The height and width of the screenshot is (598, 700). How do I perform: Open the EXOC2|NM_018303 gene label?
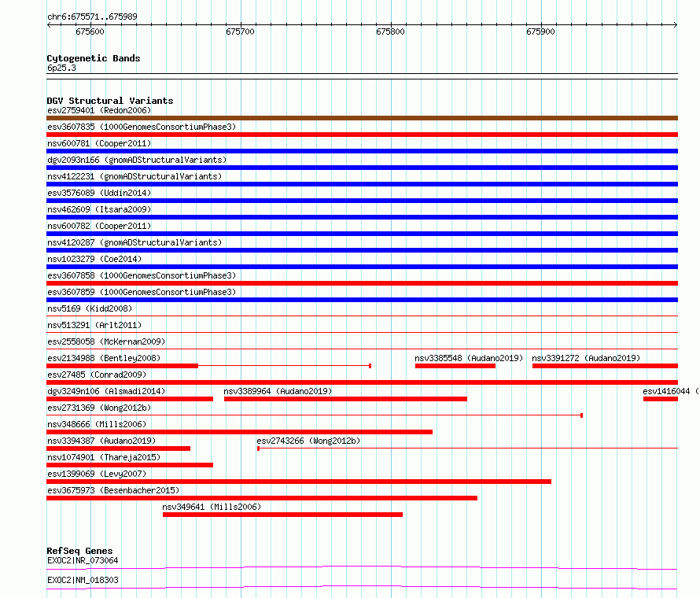(83, 580)
